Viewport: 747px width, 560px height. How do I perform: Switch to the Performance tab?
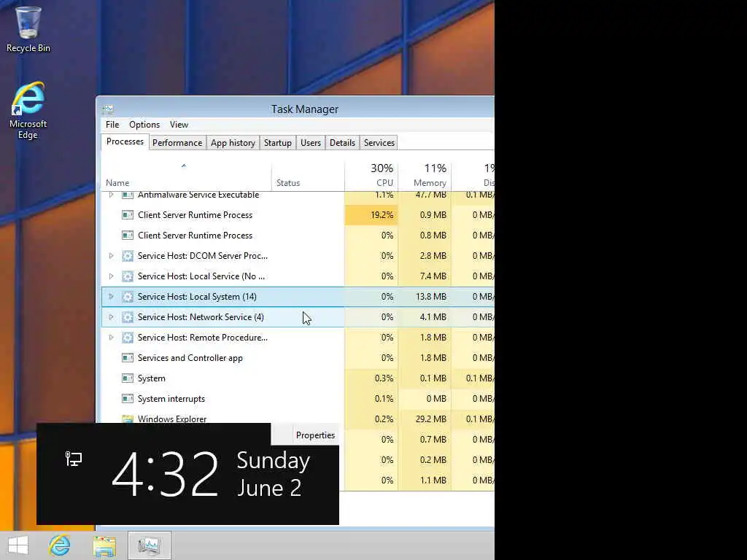177,143
